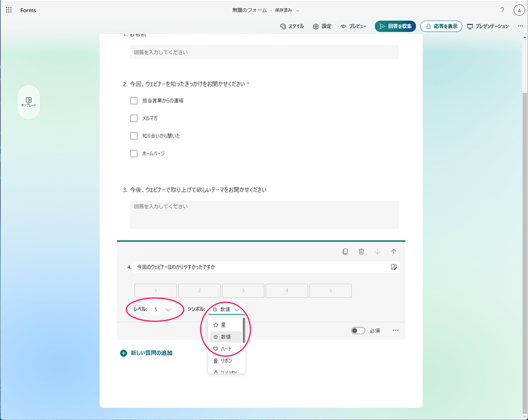This screenshot has height=420, width=528.
Task: Open the form 設定 settings gear
Action: 322,26
